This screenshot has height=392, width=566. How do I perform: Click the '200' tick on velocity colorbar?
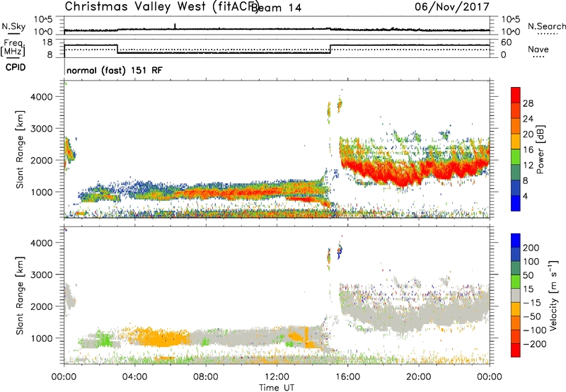point(531,248)
